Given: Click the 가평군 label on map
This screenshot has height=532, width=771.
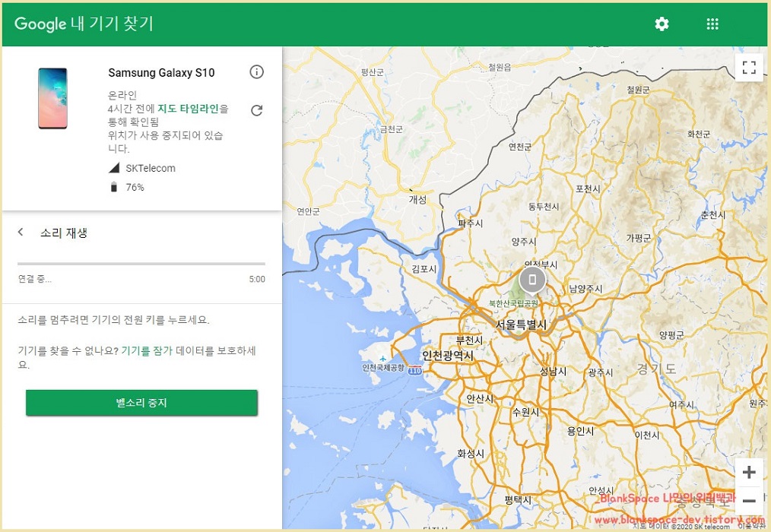Looking at the screenshot, I should pyautogui.click(x=638, y=238).
